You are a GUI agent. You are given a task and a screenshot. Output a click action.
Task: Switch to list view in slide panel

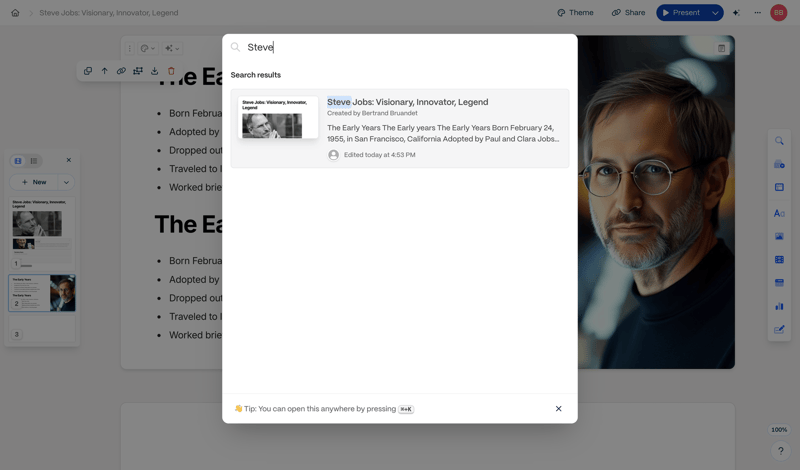(34, 161)
